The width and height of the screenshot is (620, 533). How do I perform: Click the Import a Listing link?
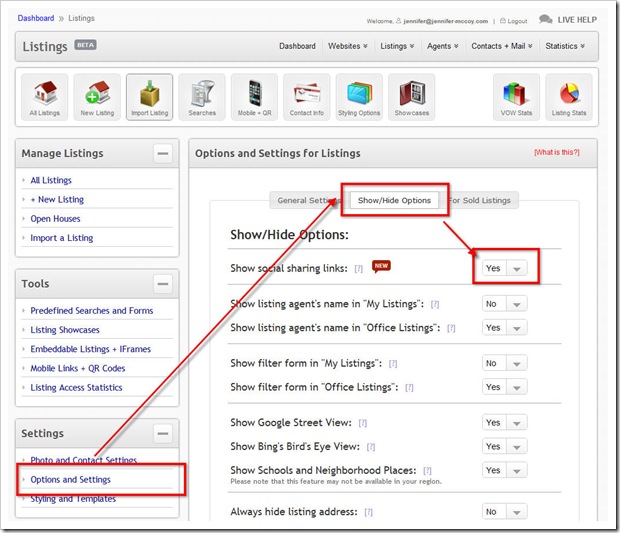pos(62,238)
